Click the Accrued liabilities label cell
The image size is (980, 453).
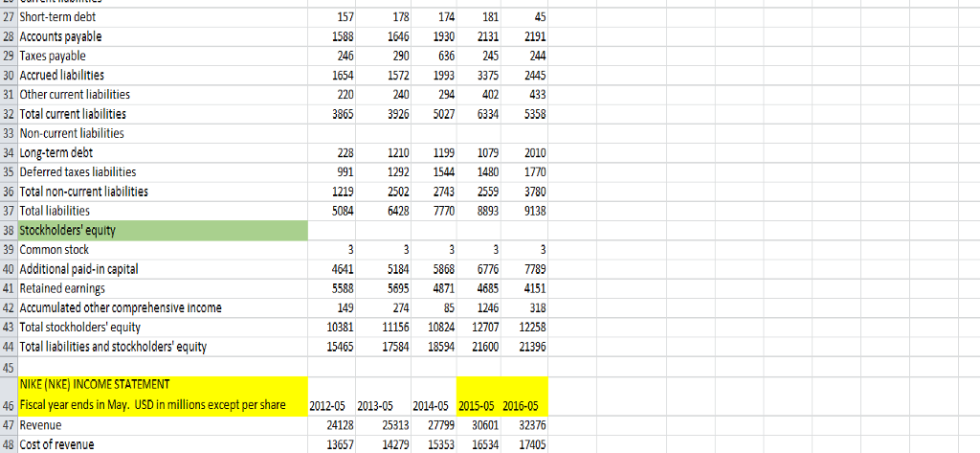coord(163,75)
